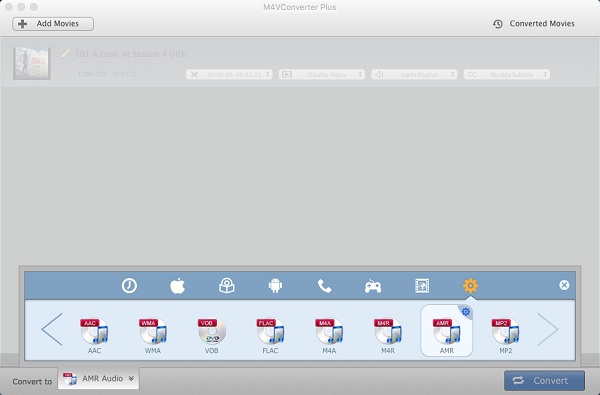Select the Apple devices category icon
The height and width of the screenshot is (395, 600).
178,286
